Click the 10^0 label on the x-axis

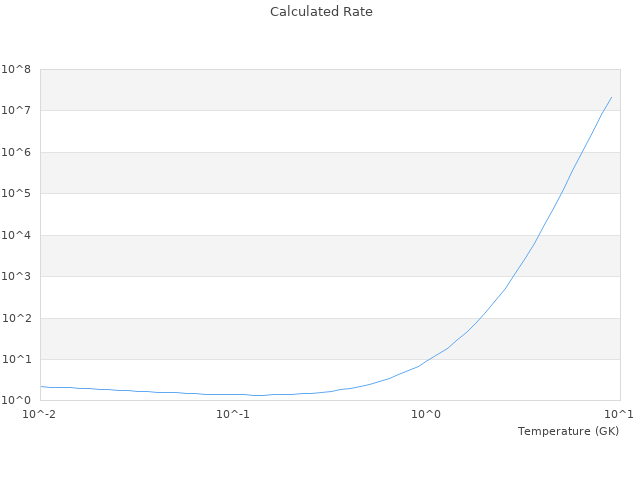tap(427, 414)
